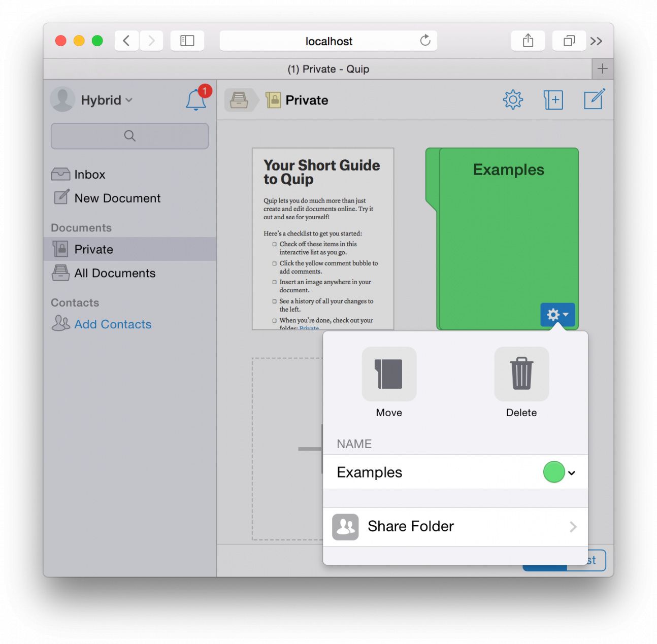
Task: Click the Move folder icon
Action: click(389, 375)
